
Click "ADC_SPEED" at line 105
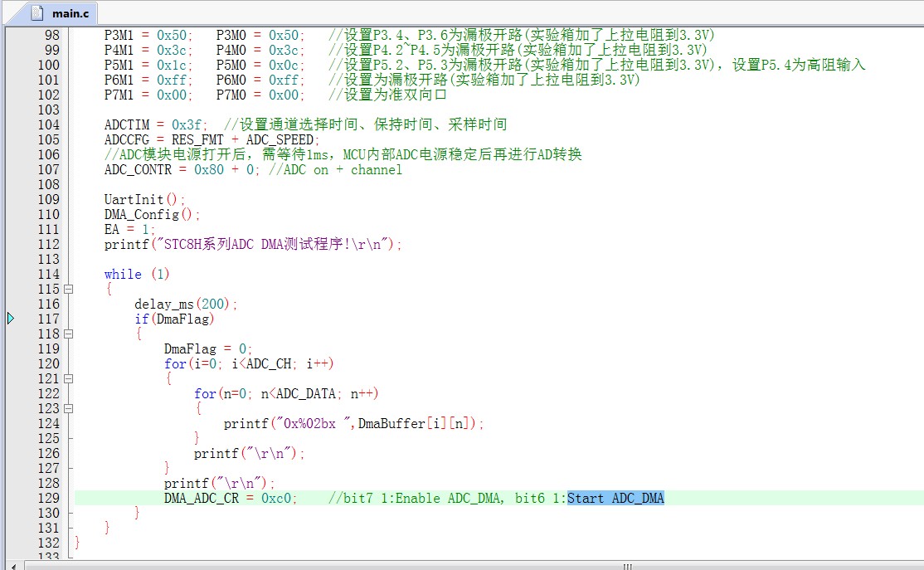click(x=280, y=140)
